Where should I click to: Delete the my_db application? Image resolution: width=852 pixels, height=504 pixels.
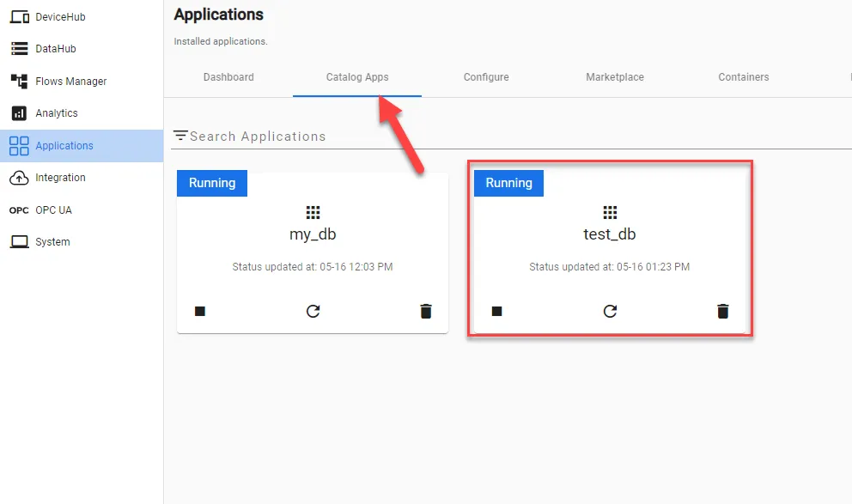[426, 311]
